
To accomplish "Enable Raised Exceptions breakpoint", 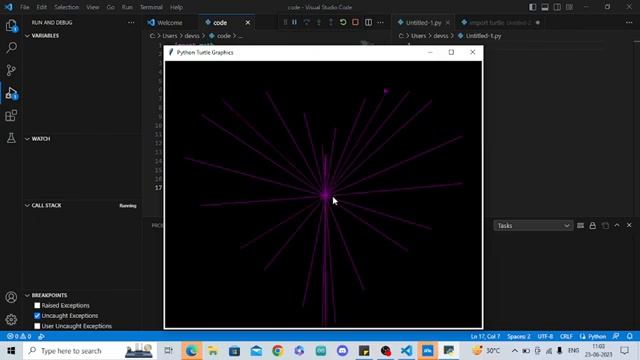I will tap(37, 305).
